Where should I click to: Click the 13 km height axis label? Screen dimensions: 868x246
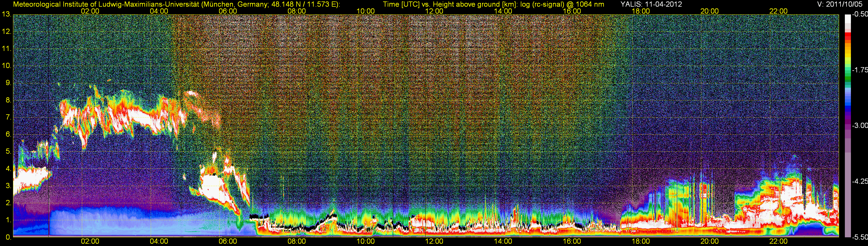[6, 14]
